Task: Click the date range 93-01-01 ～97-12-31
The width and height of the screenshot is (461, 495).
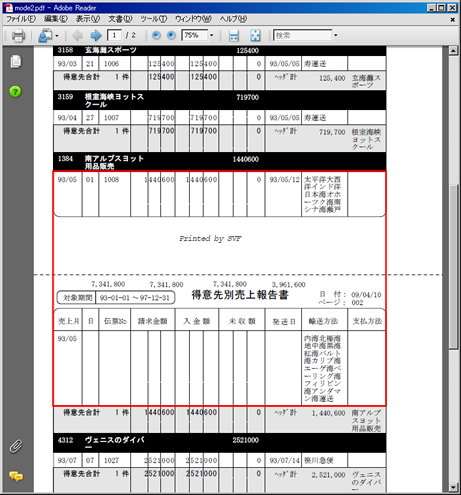Action: [135, 298]
